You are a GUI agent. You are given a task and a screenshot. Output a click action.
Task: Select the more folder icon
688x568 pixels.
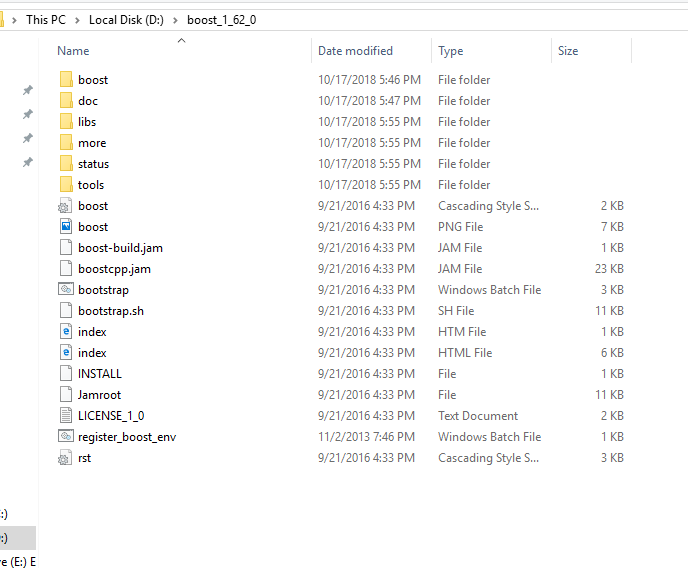pyautogui.click(x=66, y=143)
